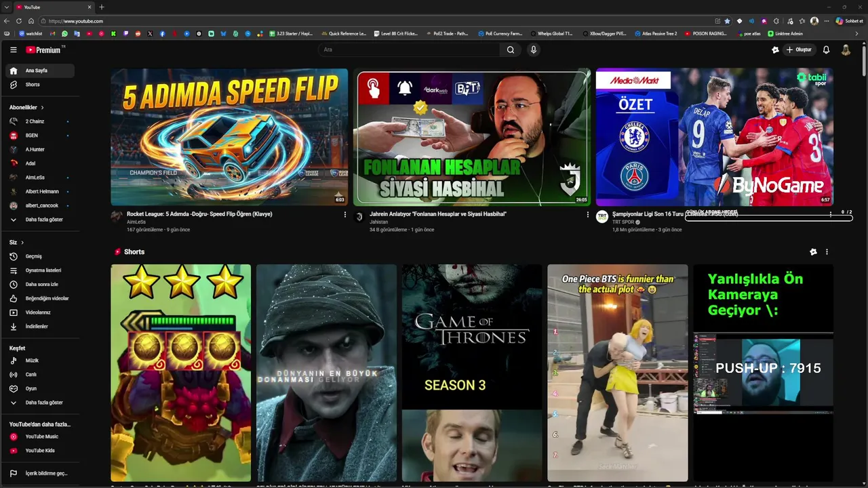
Task: Expand the Siz section chevron
Action: tap(22, 243)
